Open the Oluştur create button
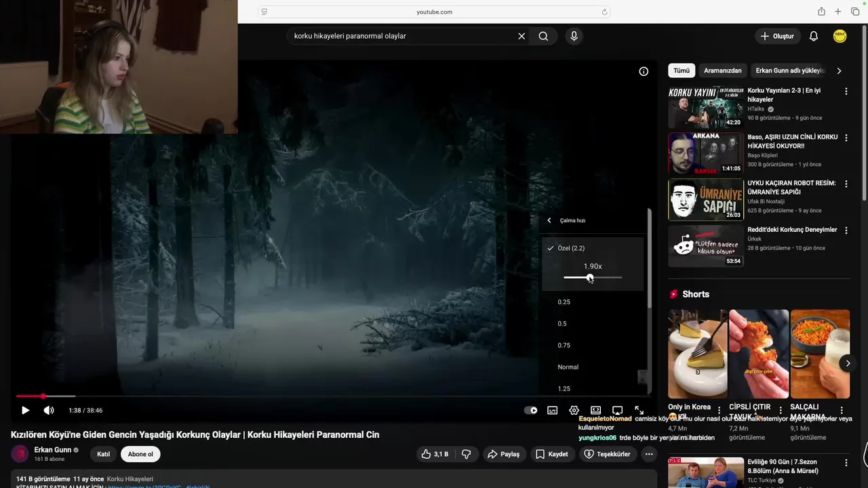Image resolution: width=868 pixels, height=488 pixels. pos(777,36)
